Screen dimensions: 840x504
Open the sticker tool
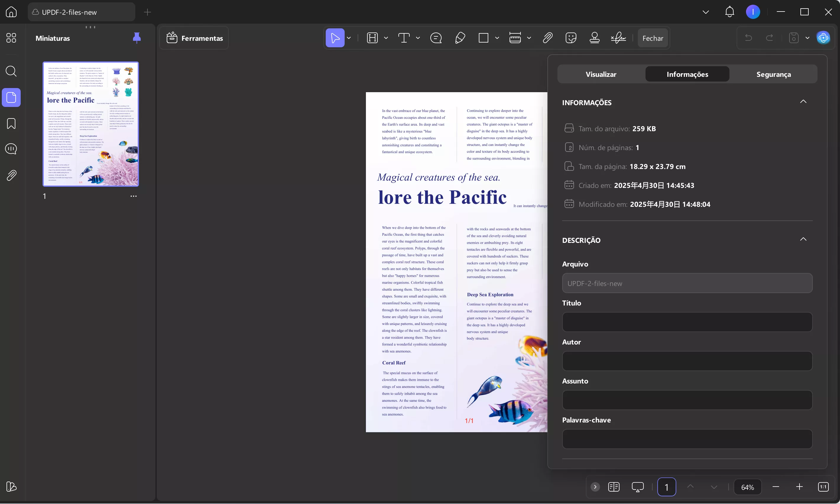pos(571,38)
